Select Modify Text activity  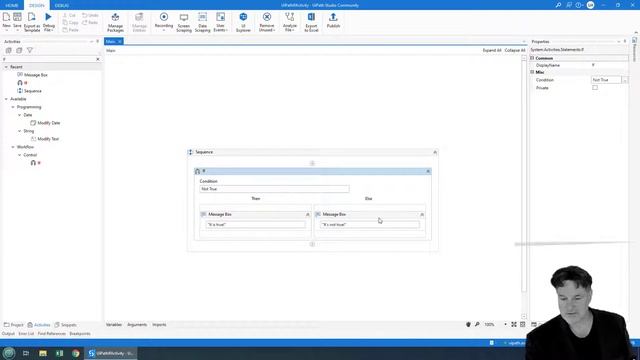(x=45, y=139)
